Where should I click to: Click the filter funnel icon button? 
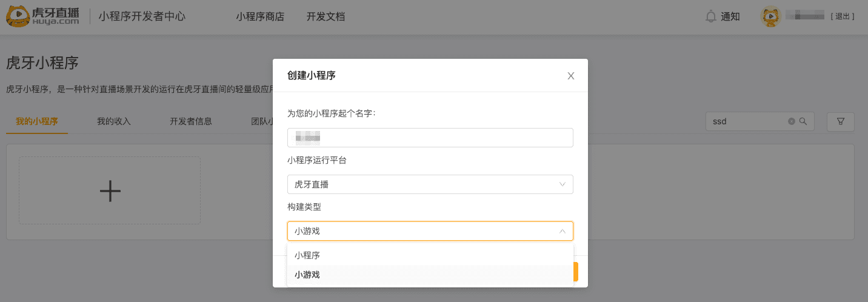coord(840,121)
